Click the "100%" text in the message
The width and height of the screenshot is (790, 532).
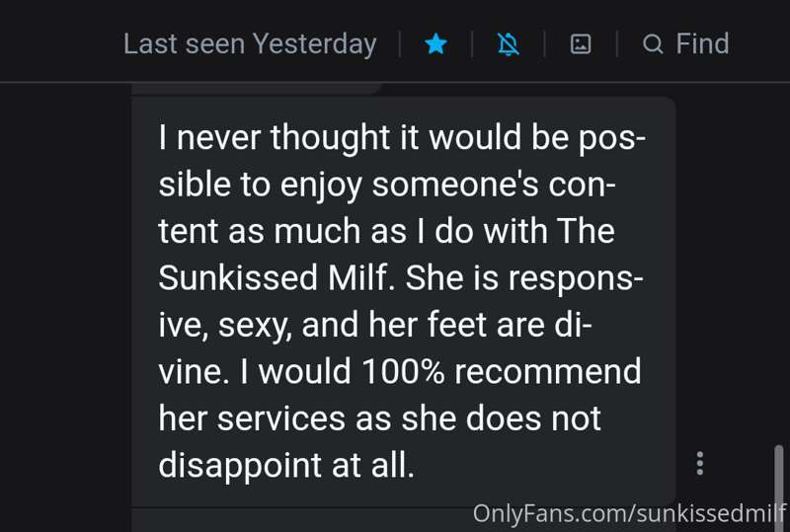pos(403,372)
